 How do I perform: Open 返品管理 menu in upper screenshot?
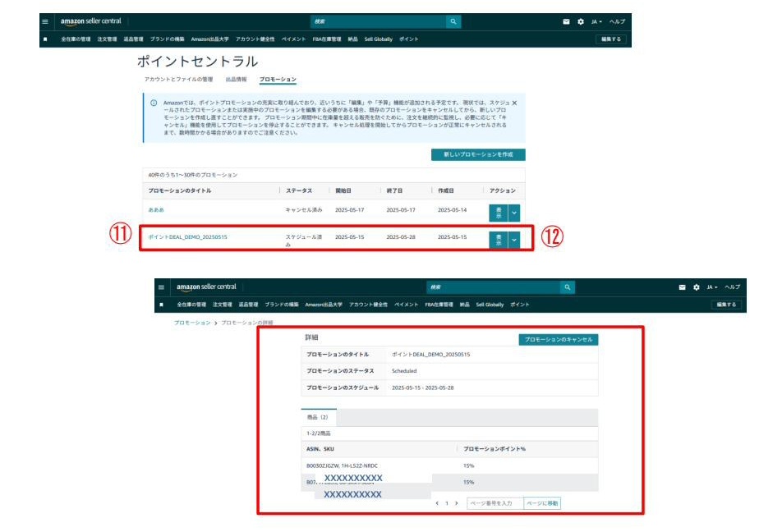pyautogui.click(x=133, y=39)
